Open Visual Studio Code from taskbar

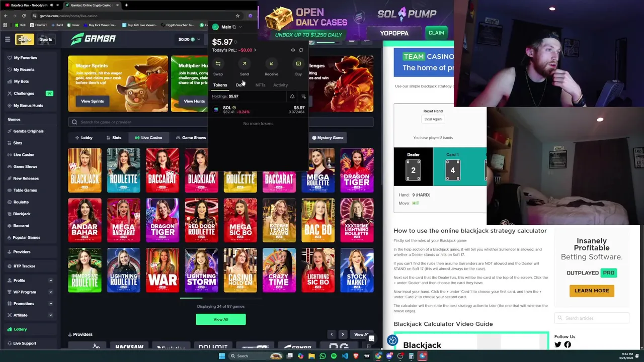pyautogui.click(x=345, y=356)
